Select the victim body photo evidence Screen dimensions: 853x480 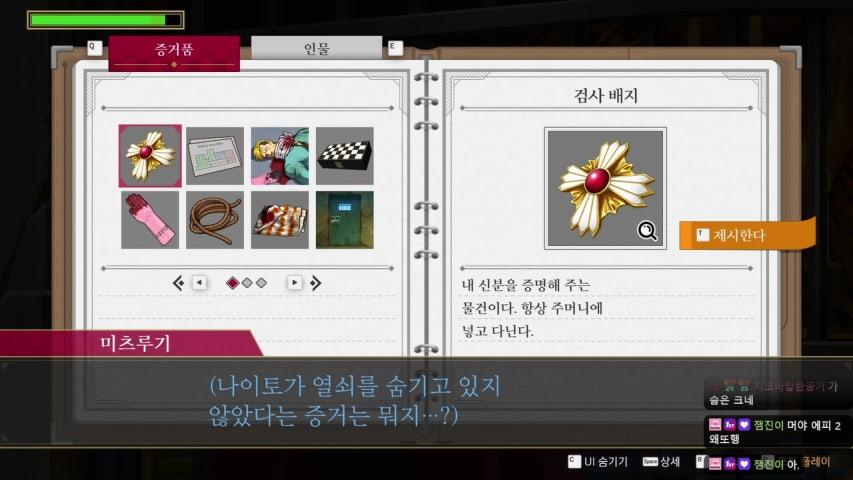[280, 156]
